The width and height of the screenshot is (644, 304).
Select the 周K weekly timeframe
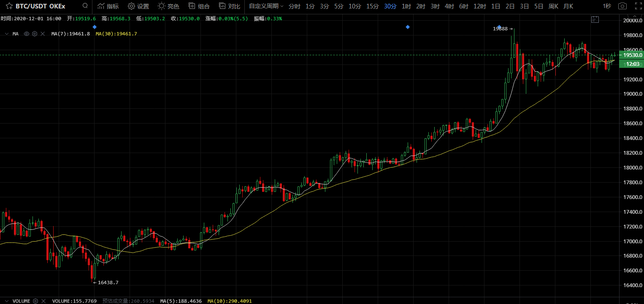553,6
